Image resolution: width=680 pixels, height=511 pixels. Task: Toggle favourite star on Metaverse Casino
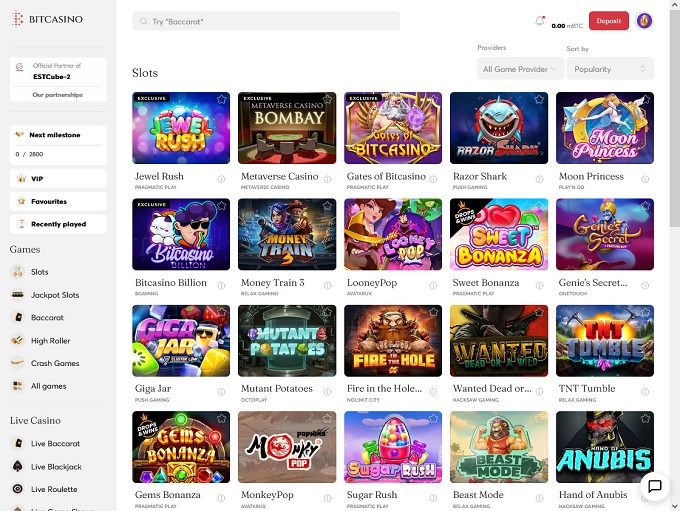pyautogui.click(x=327, y=100)
